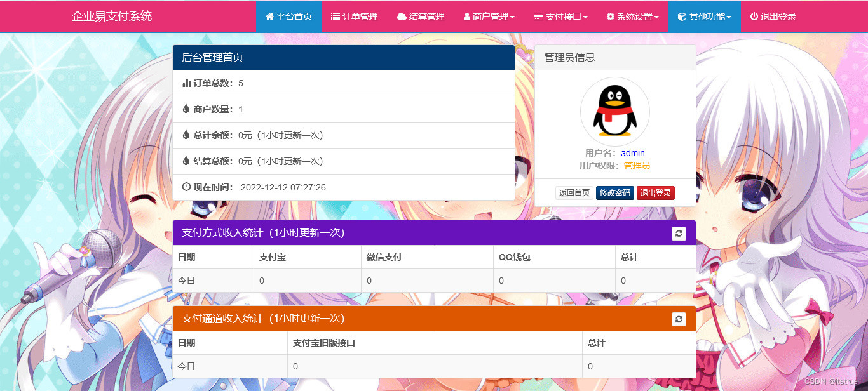Click the droplet icon beside 商户数量
This screenshot has height=391, width=868.
[x=186, y=109]
